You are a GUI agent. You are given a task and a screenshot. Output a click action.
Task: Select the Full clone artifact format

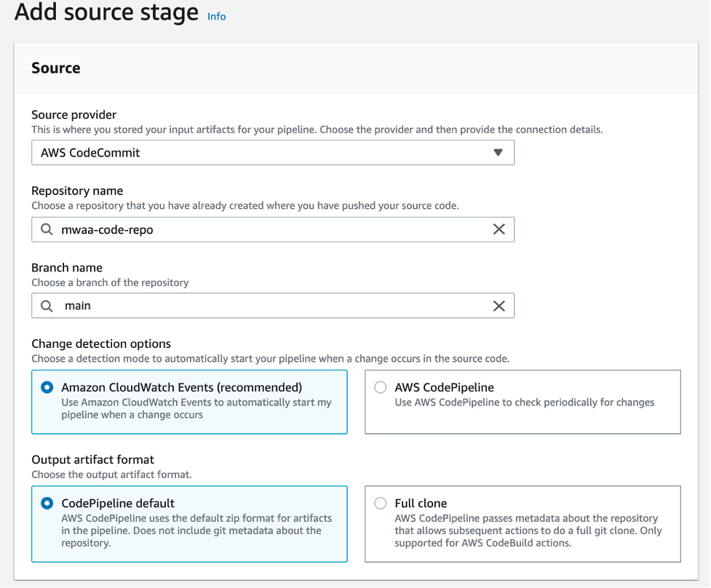[x=380, y=503]
